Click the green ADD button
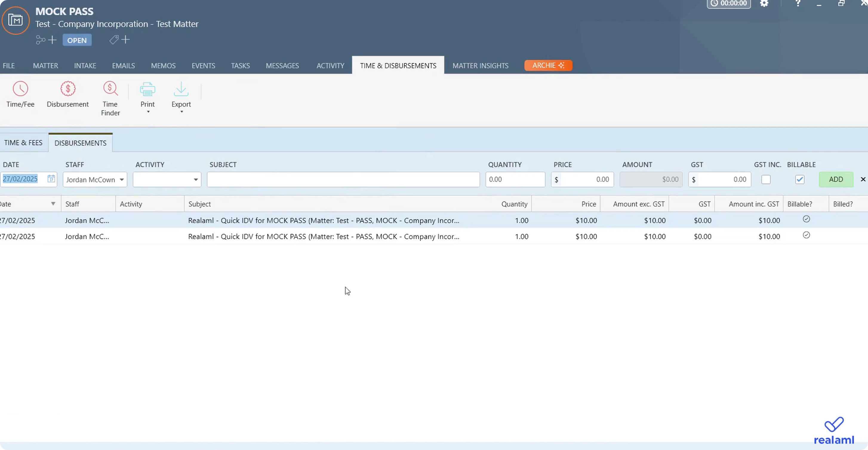The image size is (868, 450). coord(836,180)
